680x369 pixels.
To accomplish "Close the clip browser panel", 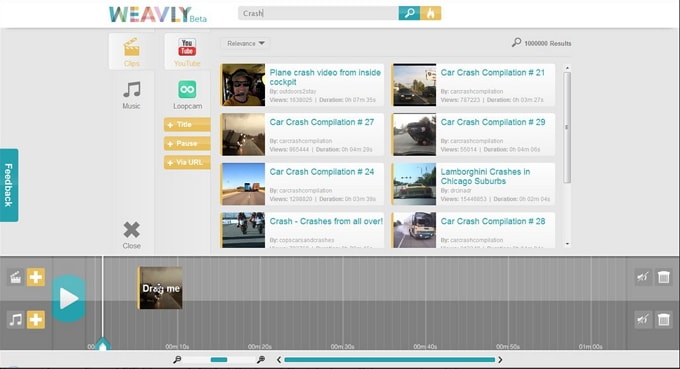I will 131,235.
